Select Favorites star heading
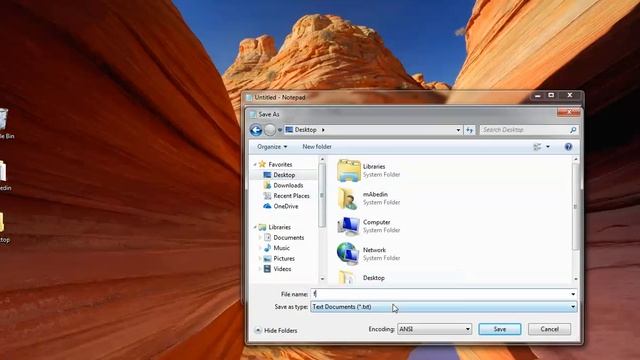The height and width of the screenshot is (360, 640). pos(276,164)
